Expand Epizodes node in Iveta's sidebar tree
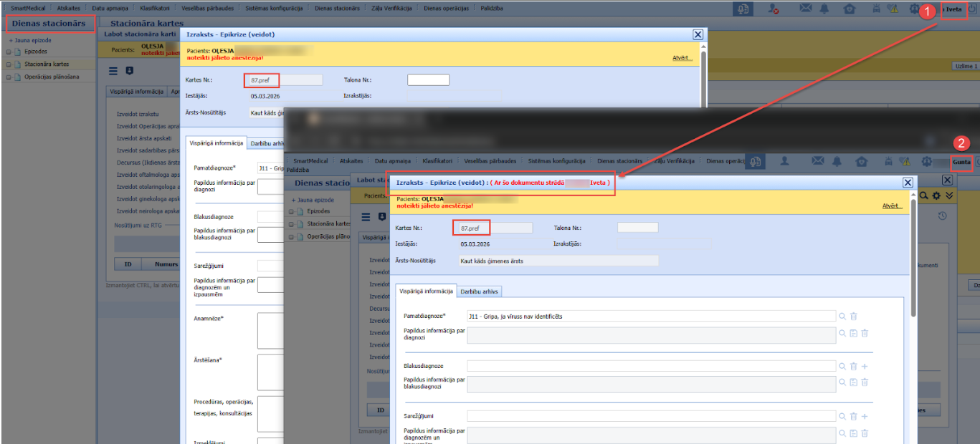 tap(9, 52)
